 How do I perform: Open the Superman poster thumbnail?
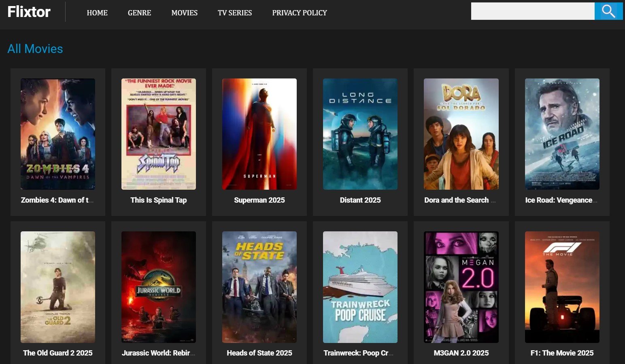point(259,134)
